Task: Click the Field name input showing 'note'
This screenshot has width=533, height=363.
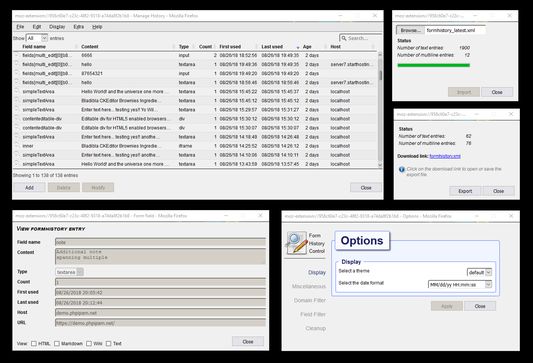Action: [x=160, y=242]
